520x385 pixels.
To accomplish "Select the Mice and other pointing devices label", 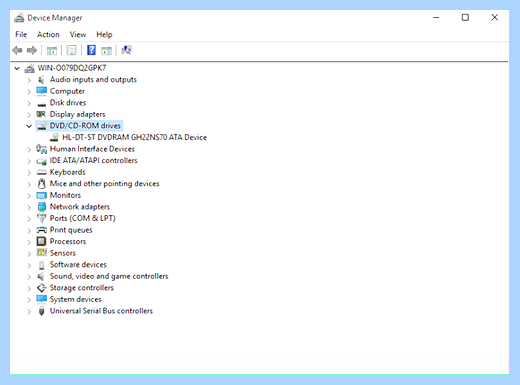I will click(x=104, y=184).
